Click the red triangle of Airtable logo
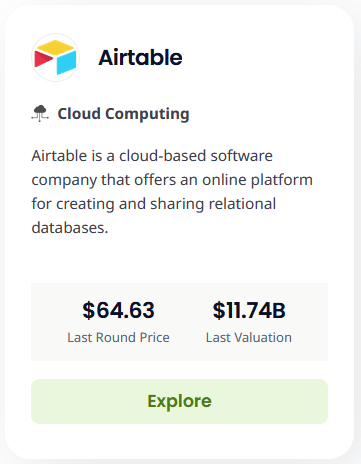This screenshot has width=361, height=464. (43, 59)
